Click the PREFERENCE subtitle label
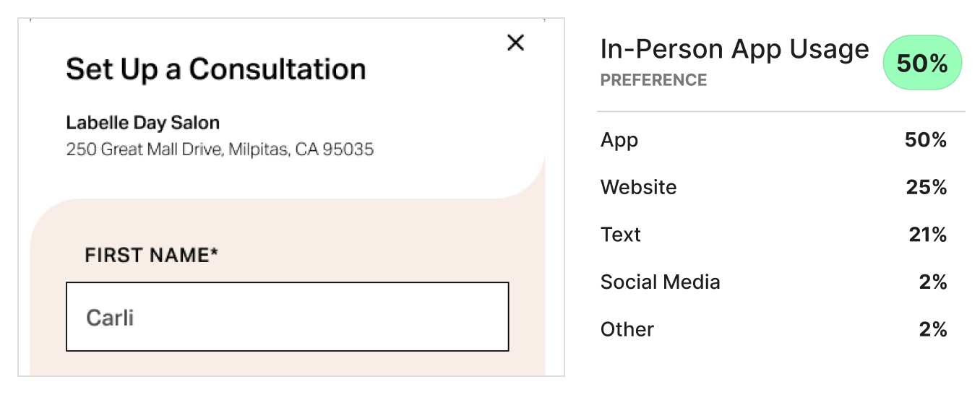The height and width of the screenshot is (400, 980). click(653, 80)
